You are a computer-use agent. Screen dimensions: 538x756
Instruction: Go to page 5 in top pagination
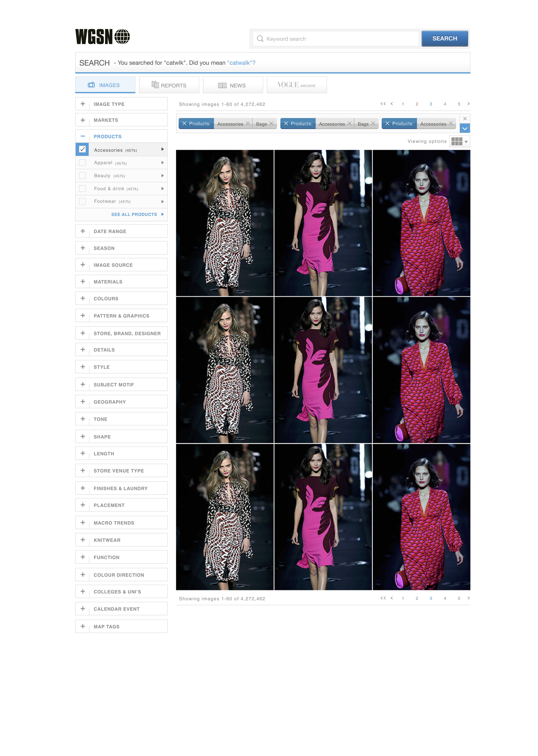coord(459,104)
